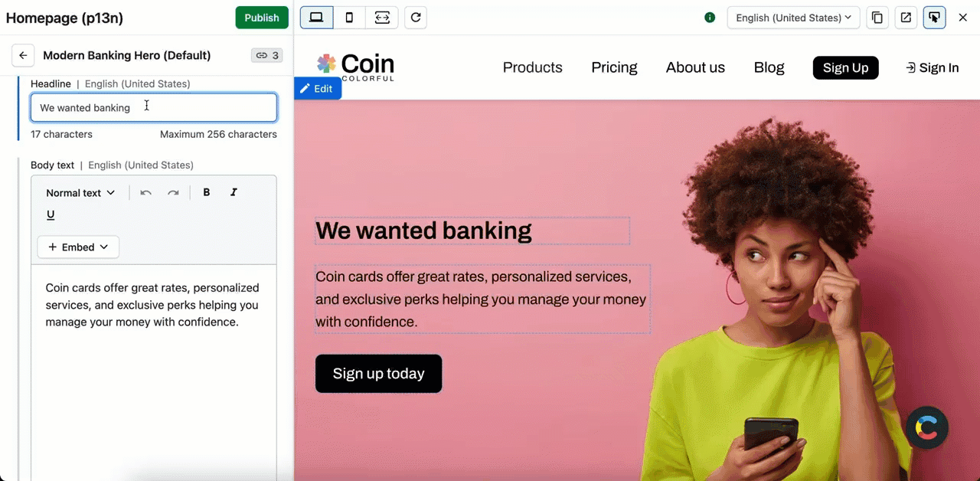980x481 pixels.
Task: Expand the Embed dropdown
Action: [78, 247]
